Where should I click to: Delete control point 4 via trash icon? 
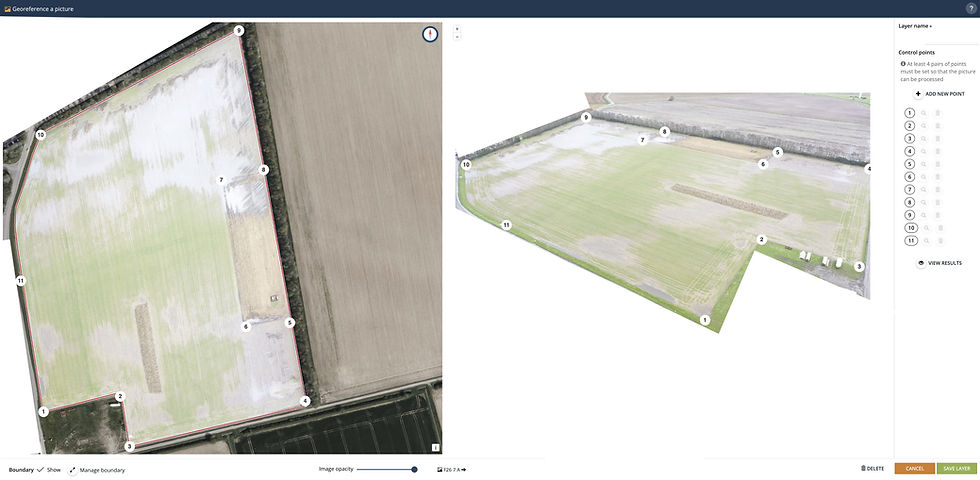(938, 151)
